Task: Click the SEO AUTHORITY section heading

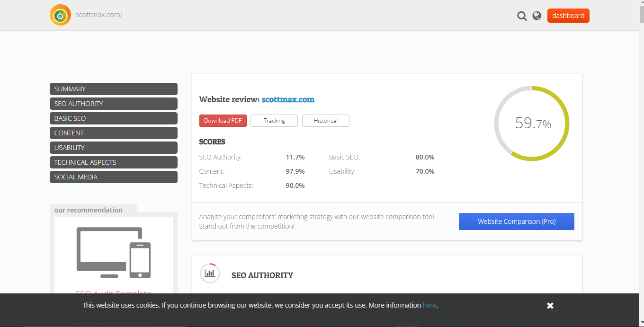Action: [262, 275]
